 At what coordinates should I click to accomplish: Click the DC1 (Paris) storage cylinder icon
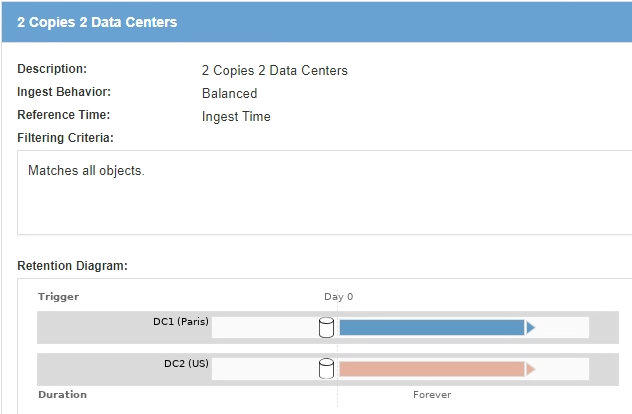coord(326,327)
